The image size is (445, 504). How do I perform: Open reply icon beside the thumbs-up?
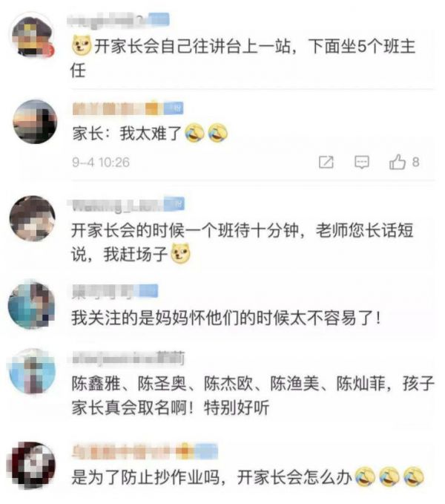point(362,162)
